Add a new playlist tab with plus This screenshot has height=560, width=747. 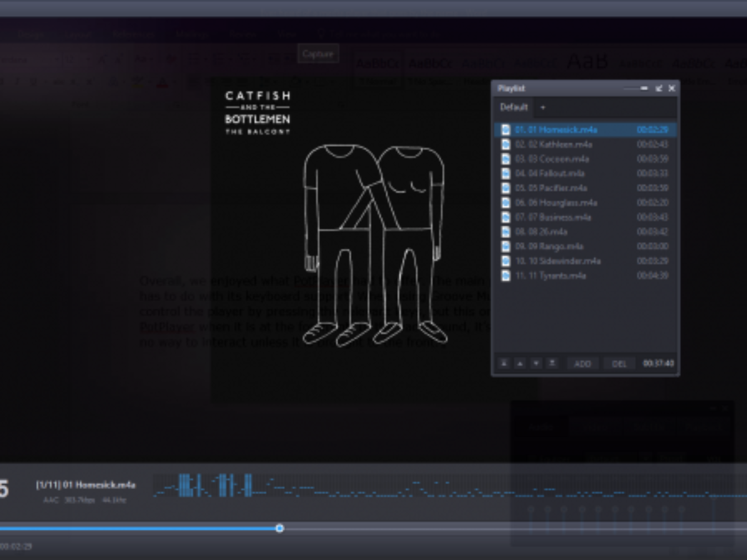543,108
